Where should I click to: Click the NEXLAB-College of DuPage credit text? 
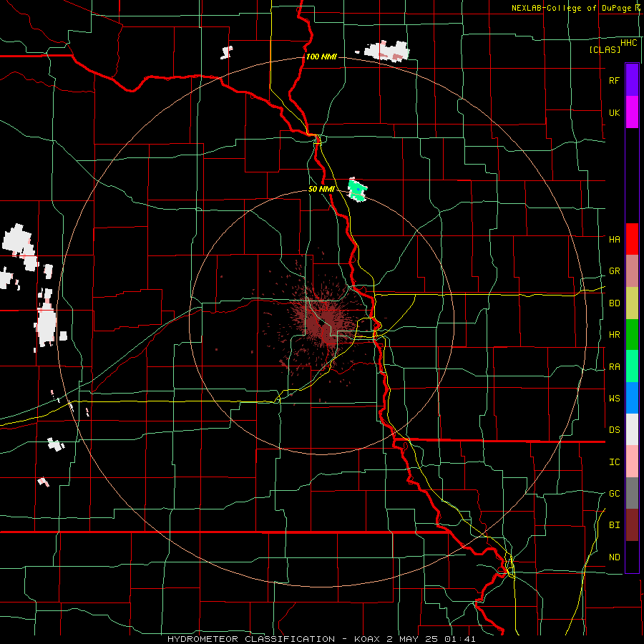575,8
